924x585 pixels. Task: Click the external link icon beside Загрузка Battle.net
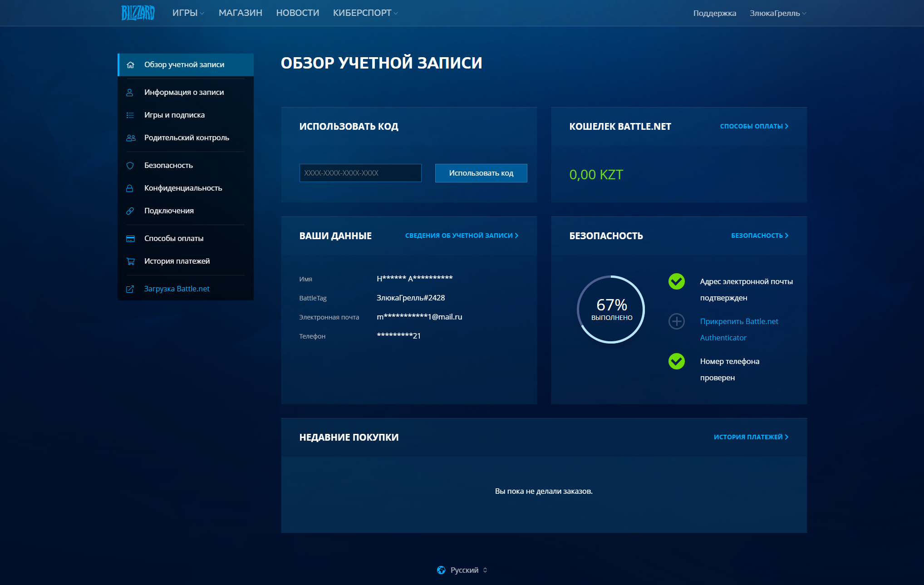130,289
